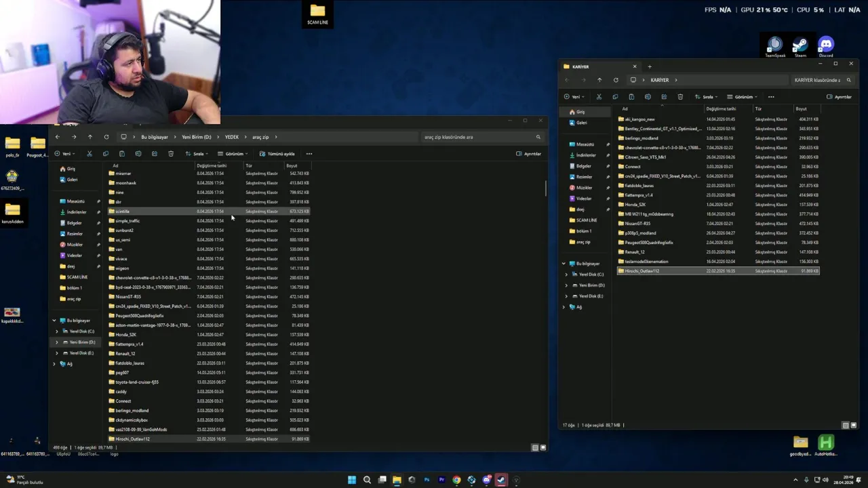This screenshot has width=868, height=488.
Task: Click Tümünü ayıkla button
Action: [277, 154]
